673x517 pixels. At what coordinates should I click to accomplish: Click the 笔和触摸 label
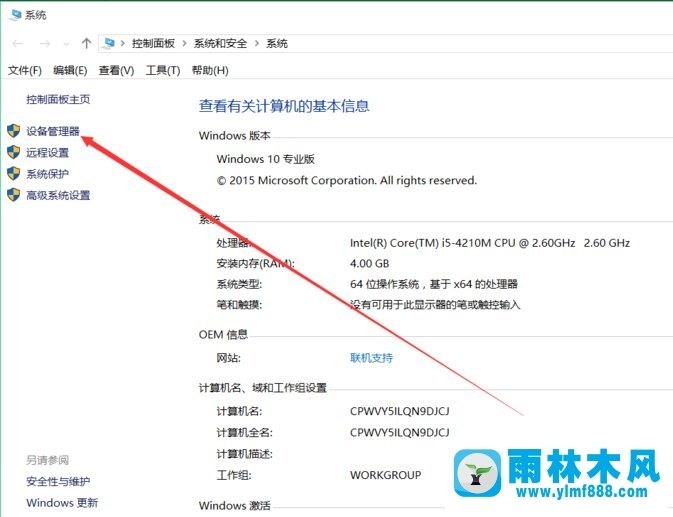tap(239, 305)
